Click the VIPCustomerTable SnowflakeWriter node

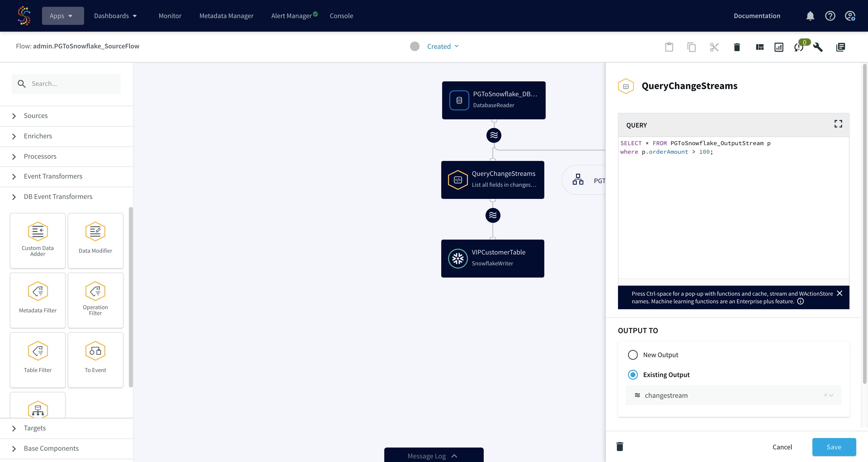(493, 259)
